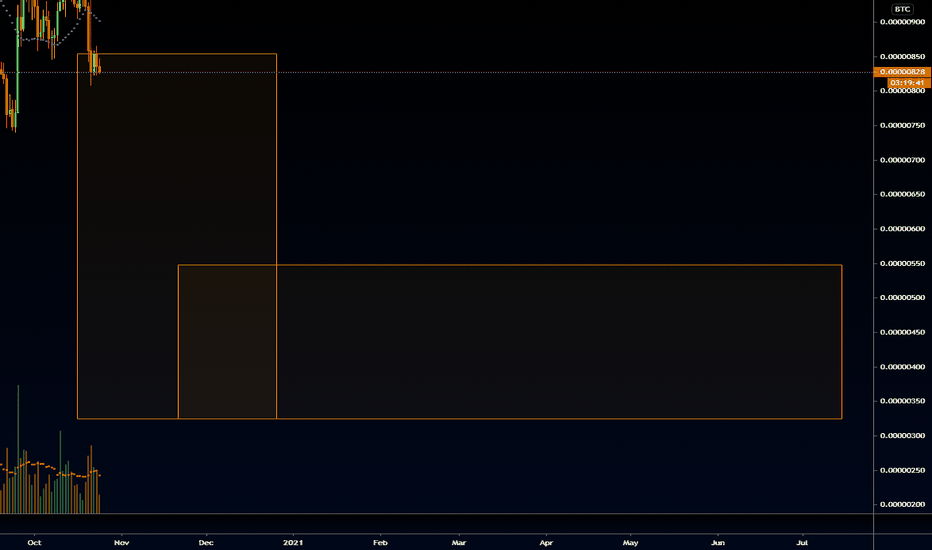Click the 0.00000450 price axis label

tap(902, 332)
